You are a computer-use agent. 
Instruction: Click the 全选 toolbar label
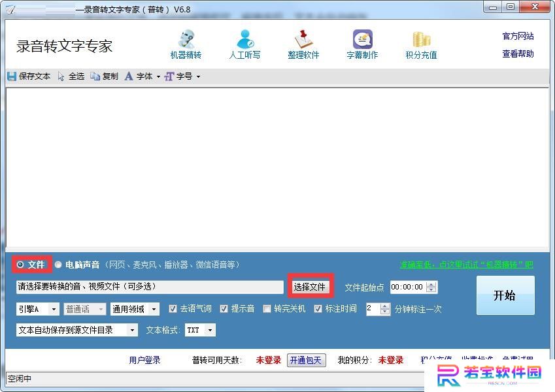tap(76, 76)
